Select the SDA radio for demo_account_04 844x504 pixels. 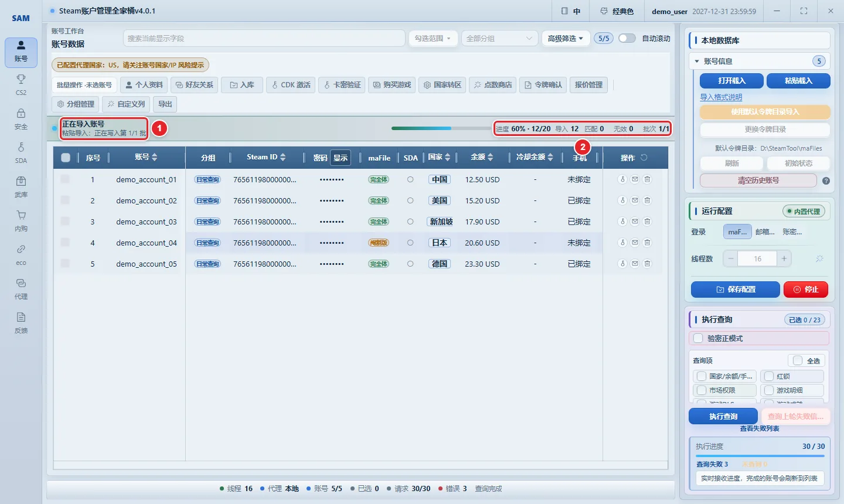pos(410,243)
